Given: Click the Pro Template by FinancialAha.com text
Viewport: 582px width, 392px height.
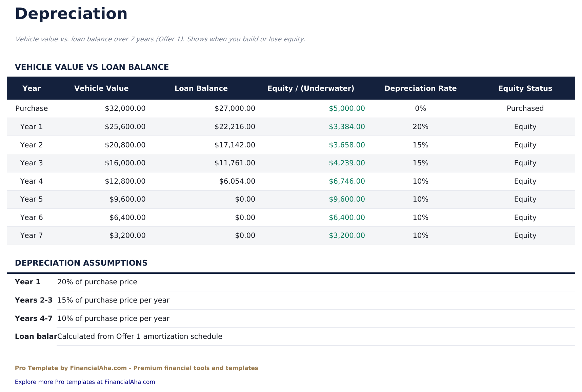Looking at the screenshot, I should point(136,368).
